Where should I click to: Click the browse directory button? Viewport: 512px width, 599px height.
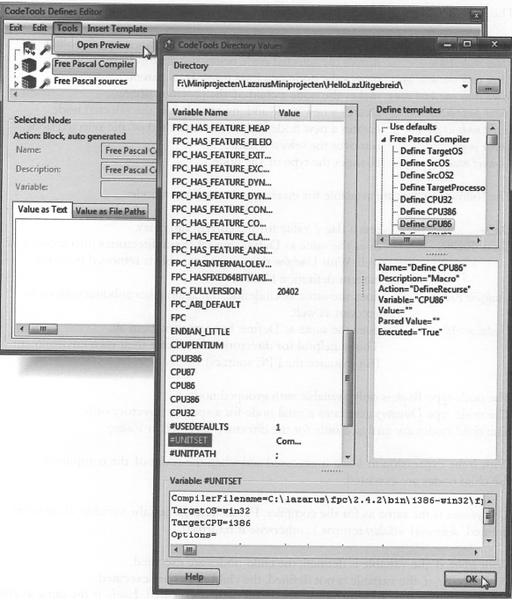[x=488, y=86]
